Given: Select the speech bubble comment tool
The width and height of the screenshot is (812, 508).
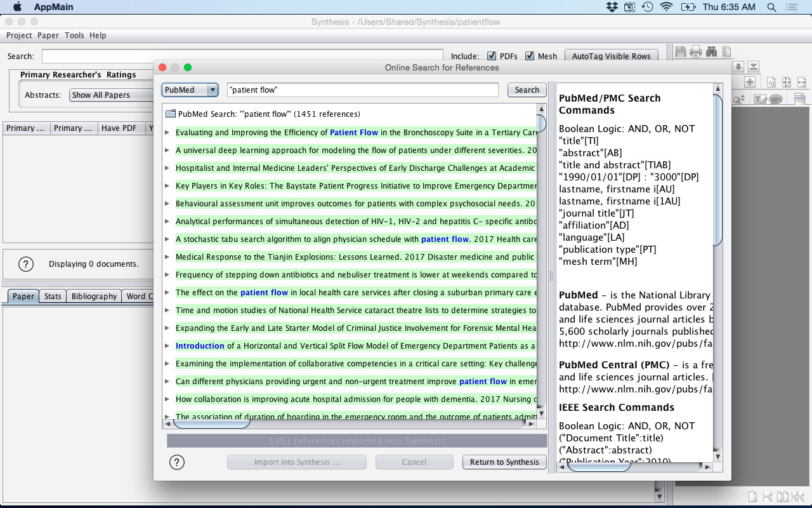Looking at the screenshot, I should (775, 99).
